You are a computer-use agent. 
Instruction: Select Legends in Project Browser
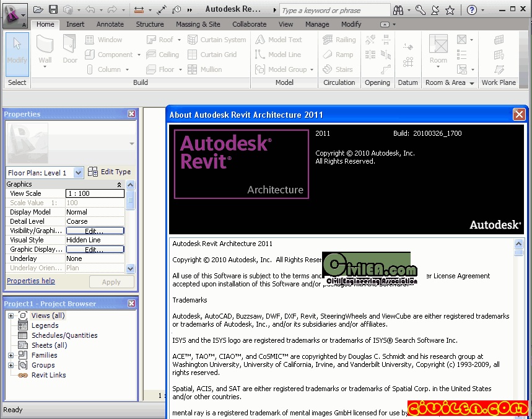(x=45, y=325)
